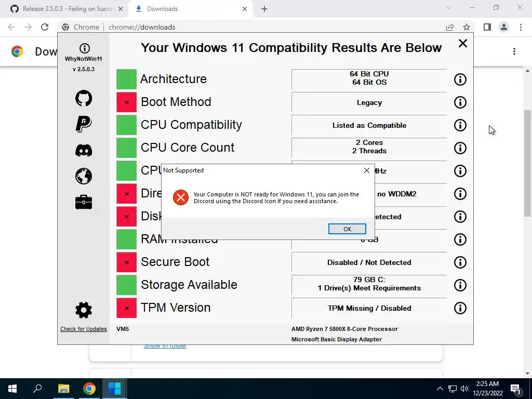The height and width of the screenshot is (399, 532).
Task: Click the green Architecture status box
Action: (127, 79)
